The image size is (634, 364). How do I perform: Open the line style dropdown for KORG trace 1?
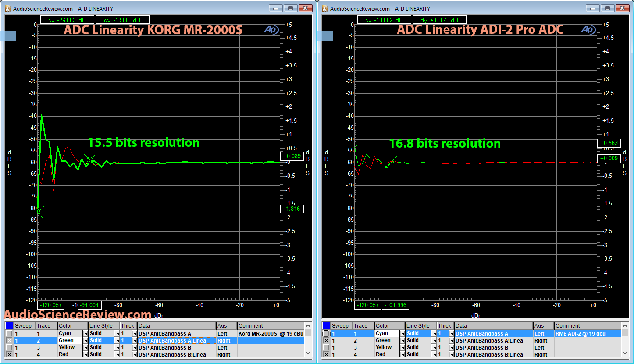coord(117,334)
